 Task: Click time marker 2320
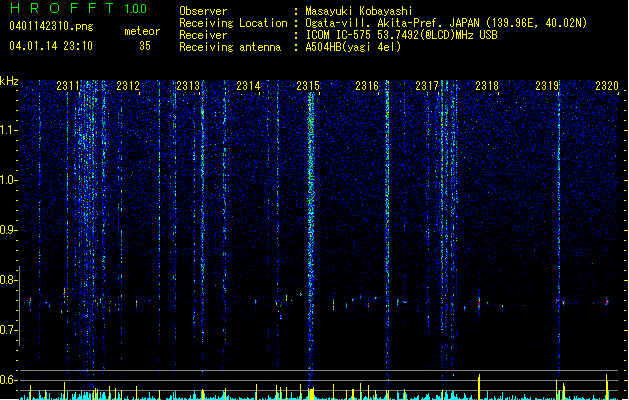pyautogui.click(x=607, y=85)
